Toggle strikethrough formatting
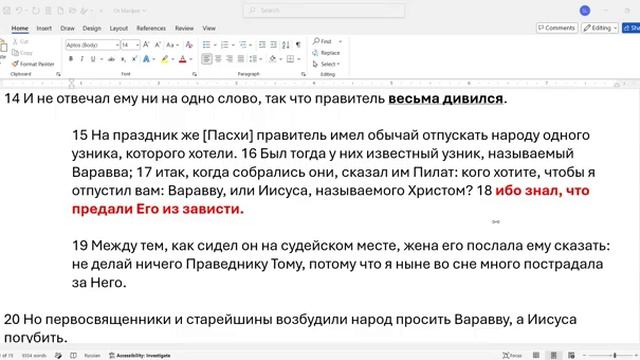The height and width of the screenshot is (360, 640). 111,59
